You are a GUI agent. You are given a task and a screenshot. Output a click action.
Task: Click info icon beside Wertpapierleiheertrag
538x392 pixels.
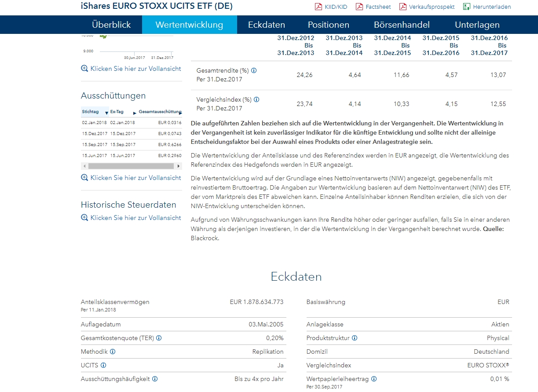click(374, 379)
